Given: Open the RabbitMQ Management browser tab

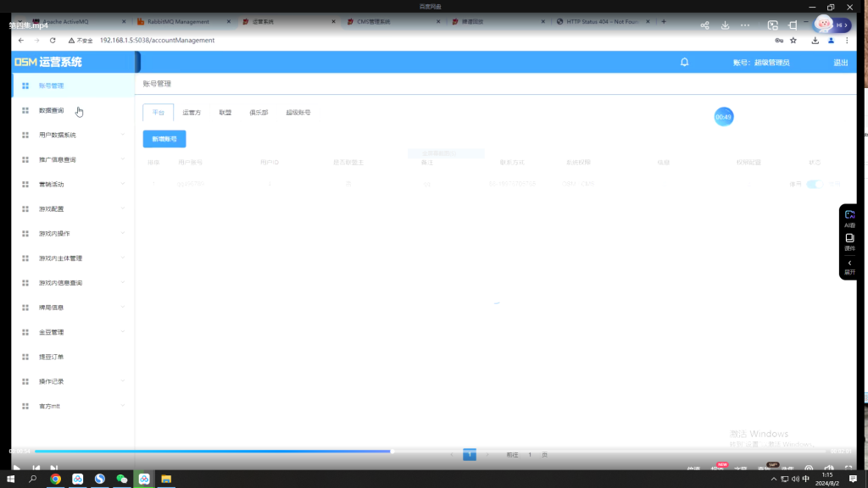Looking at the screenshot, I should (x=178, y=21).
